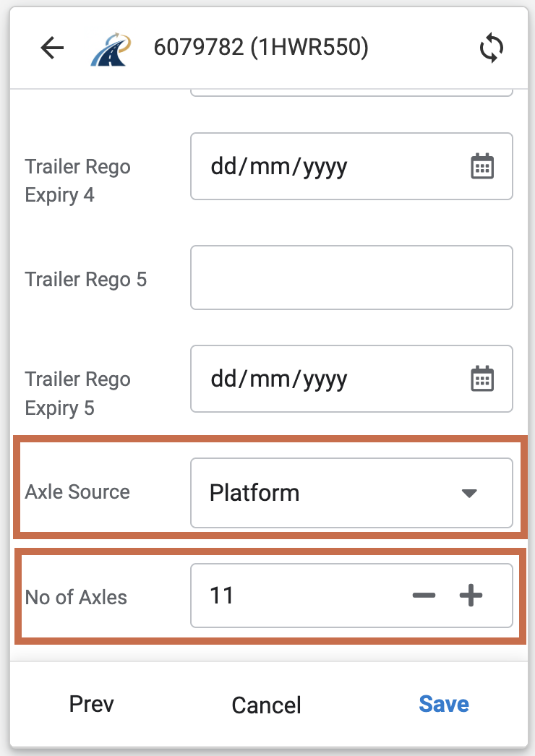Tap the road logo icon

coord(111,49)
